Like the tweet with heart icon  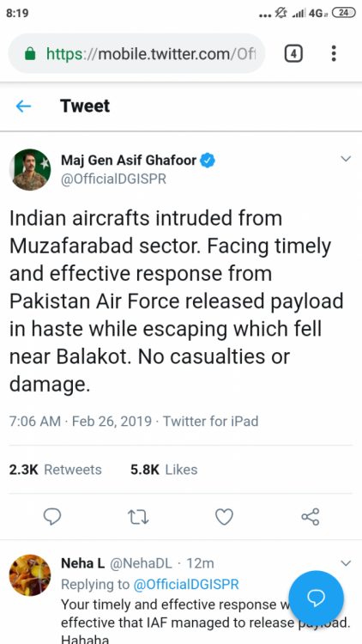pos(224,517)
